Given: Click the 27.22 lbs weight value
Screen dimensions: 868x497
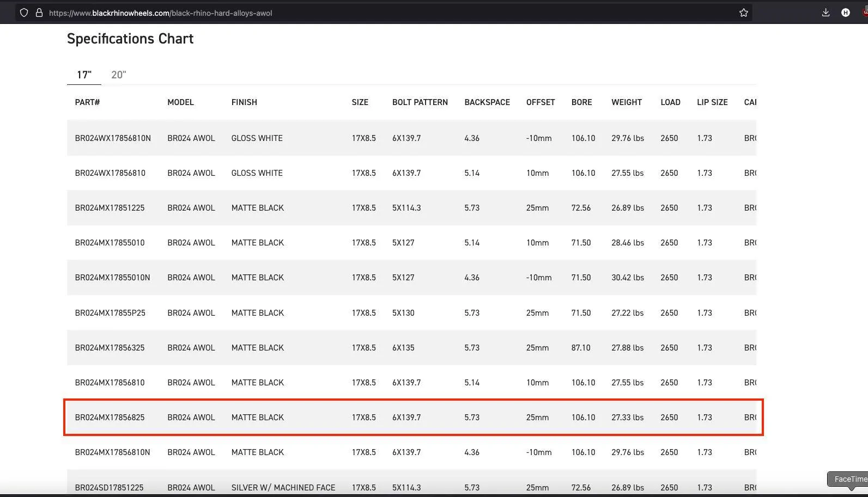Looking at the screenshot, I should [628, 313].
